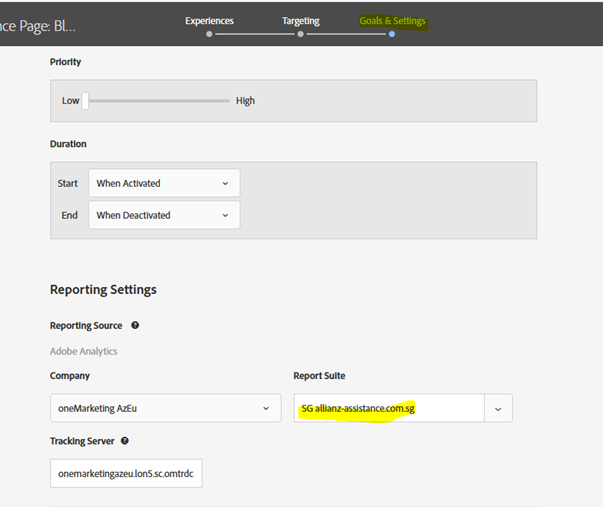
Task: Switch to the Targeting step
Action: [x=301, y=21]
